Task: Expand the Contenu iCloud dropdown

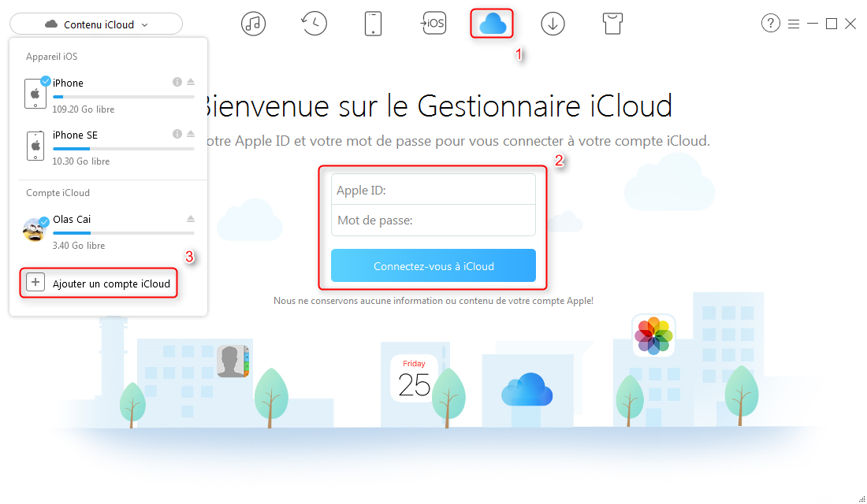Action: 96,24
